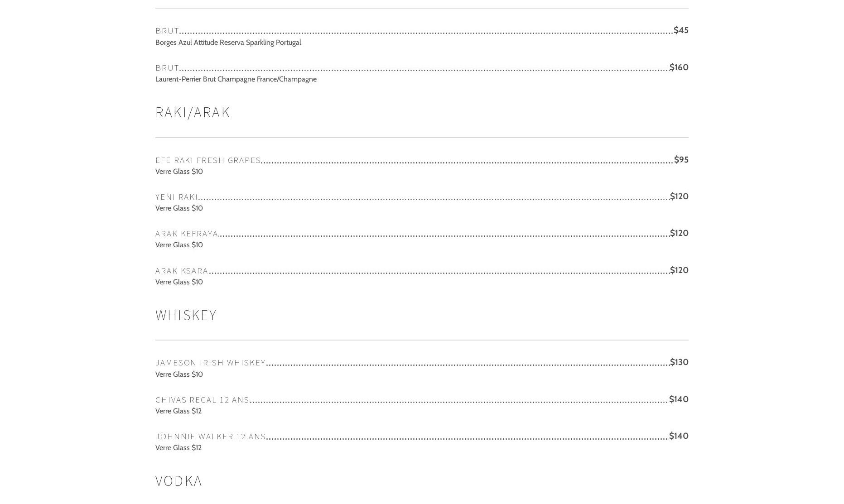Click the Whiskey section heading
Screen dimensions: 844x504
click(186, 315)
